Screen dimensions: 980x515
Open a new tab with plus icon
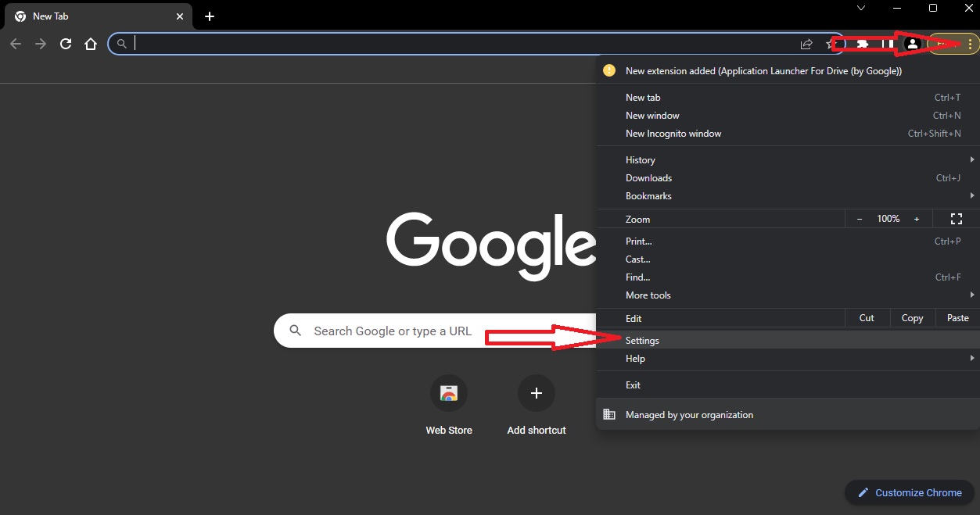coord(210,16)
